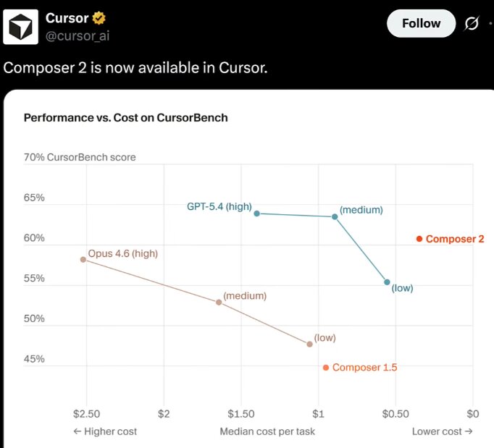Viewport: 494px width, 448px height.
Task: Click the tweet text about Composer 2
Action: [x=135, y=67]
